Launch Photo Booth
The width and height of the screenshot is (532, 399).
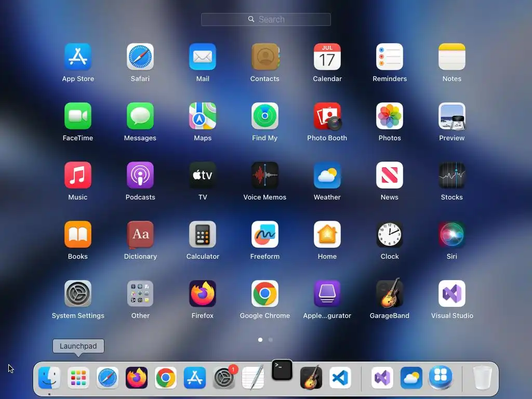coord(327,116)
